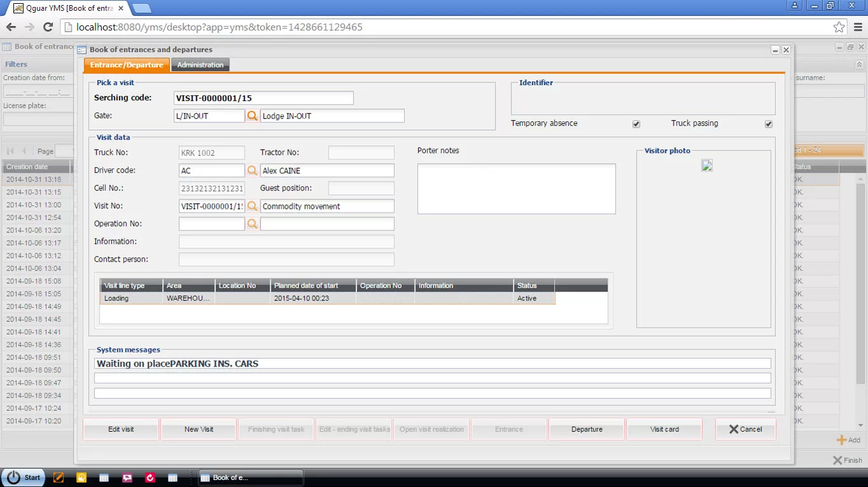The height and width of the screenshot is (487, 868).
Task: Select the pink chat taskbar icon
Action: pyautogui.click(x=127, y=477)
